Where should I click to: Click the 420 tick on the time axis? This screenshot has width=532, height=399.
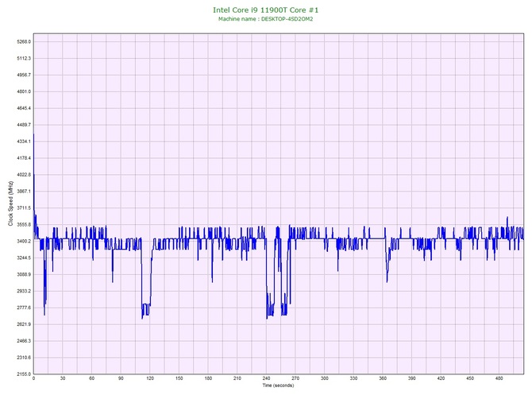coord(441,378)
